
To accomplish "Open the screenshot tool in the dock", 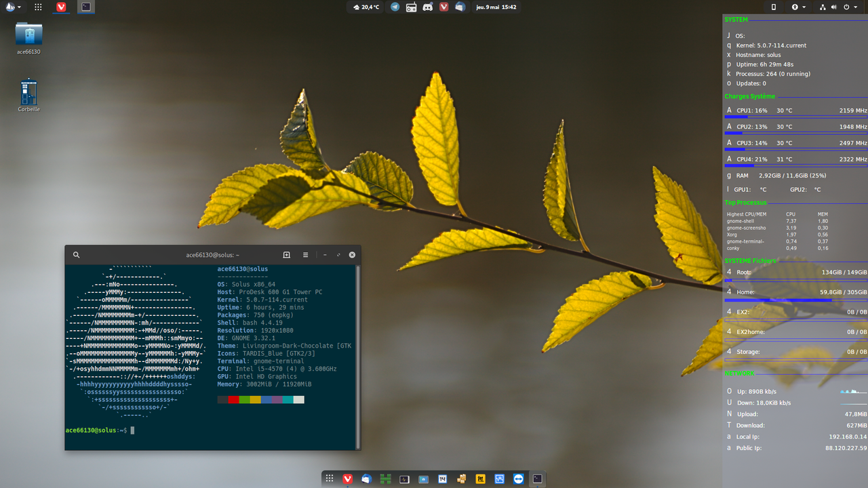I will pyautogui.click(x=424, y=479).
